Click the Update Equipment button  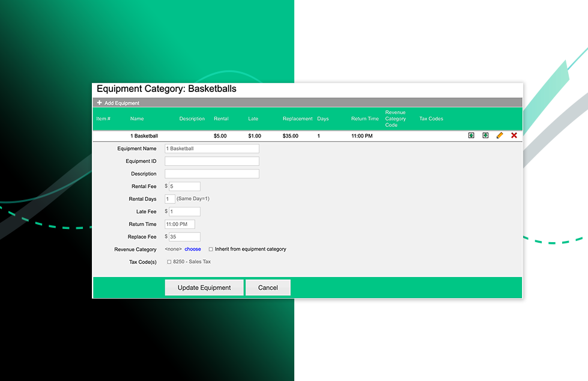coord(204,288)
